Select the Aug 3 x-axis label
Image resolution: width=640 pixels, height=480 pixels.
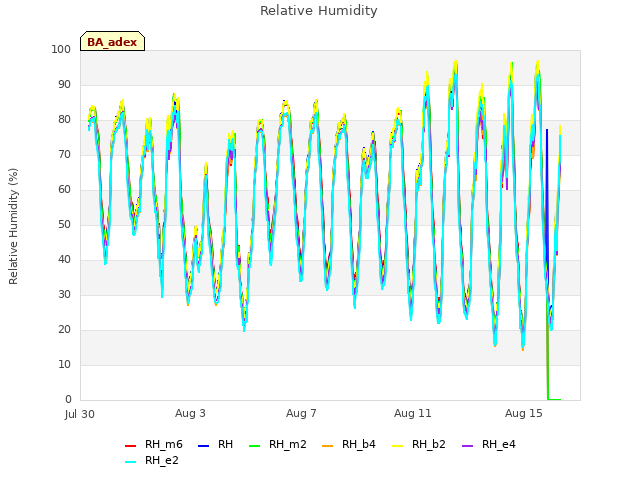point(190,413)
